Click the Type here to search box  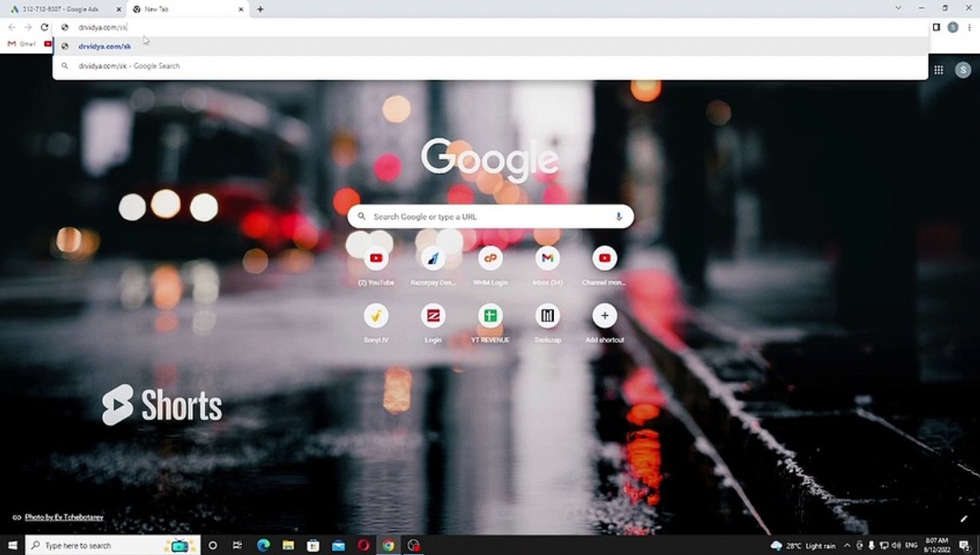(112, 545)
